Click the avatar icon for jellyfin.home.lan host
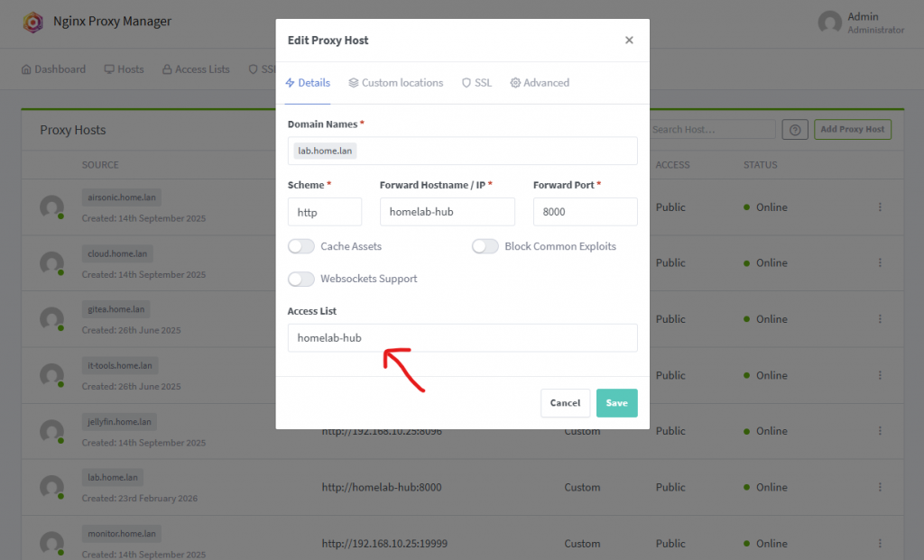Viewport: 924px width, 560px height. point(51,430)
